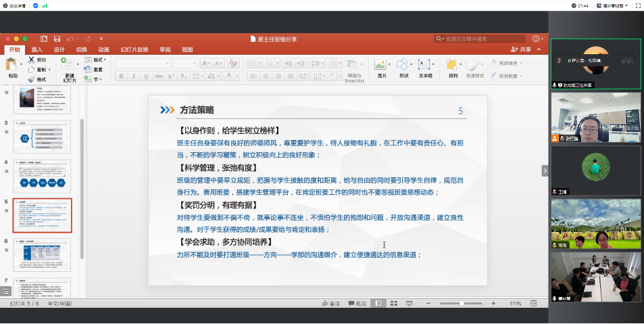Switch to slide sorter view in status bar
The height and width of the screenshot is (324, 644).
coord(392,304)
